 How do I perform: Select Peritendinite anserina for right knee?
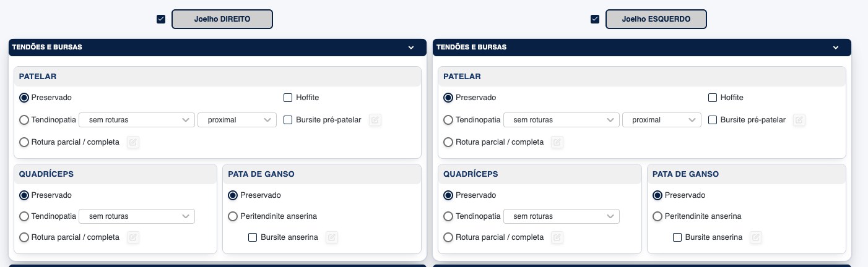point(233,216)
